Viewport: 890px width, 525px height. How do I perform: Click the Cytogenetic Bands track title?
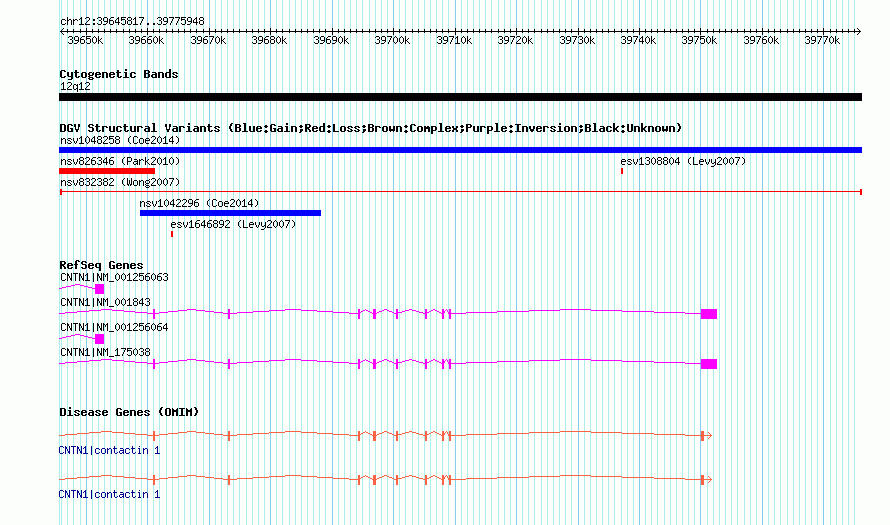coord(119,74)
